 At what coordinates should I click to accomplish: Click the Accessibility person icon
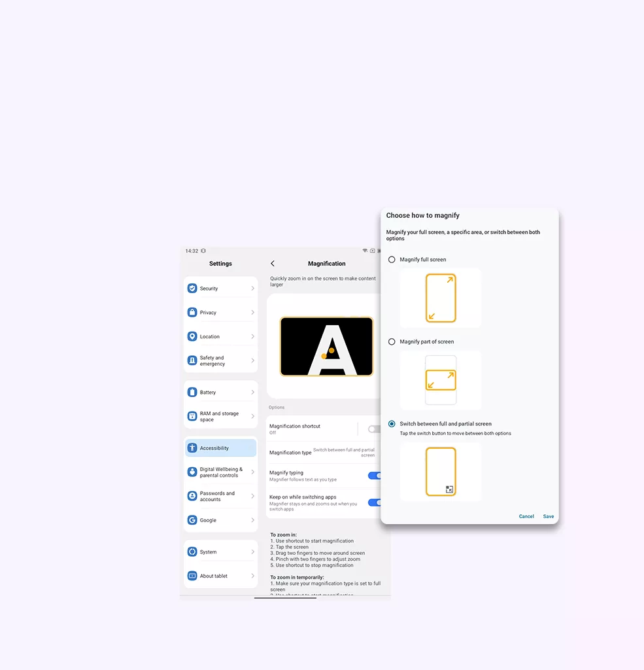(x=192, y=448)
